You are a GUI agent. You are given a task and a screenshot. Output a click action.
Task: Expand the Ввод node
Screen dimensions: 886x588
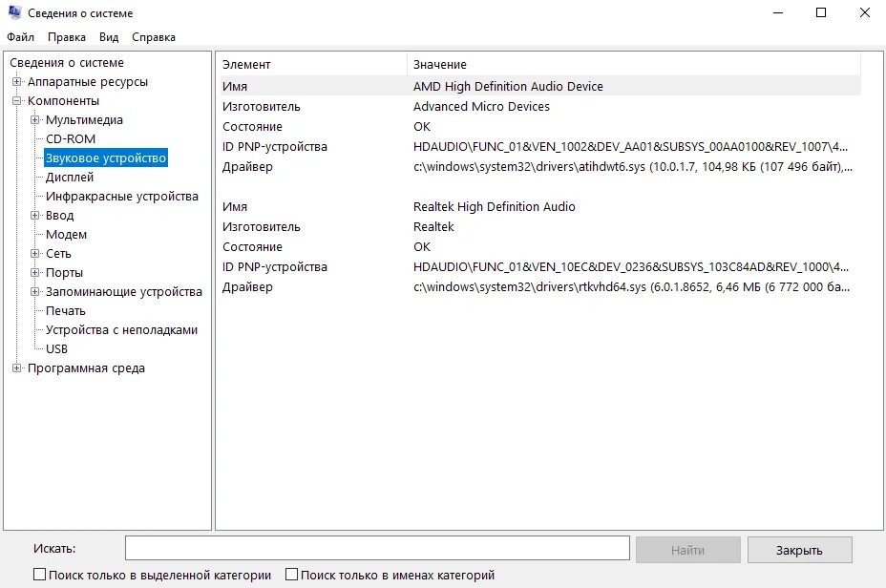point(35,216)
